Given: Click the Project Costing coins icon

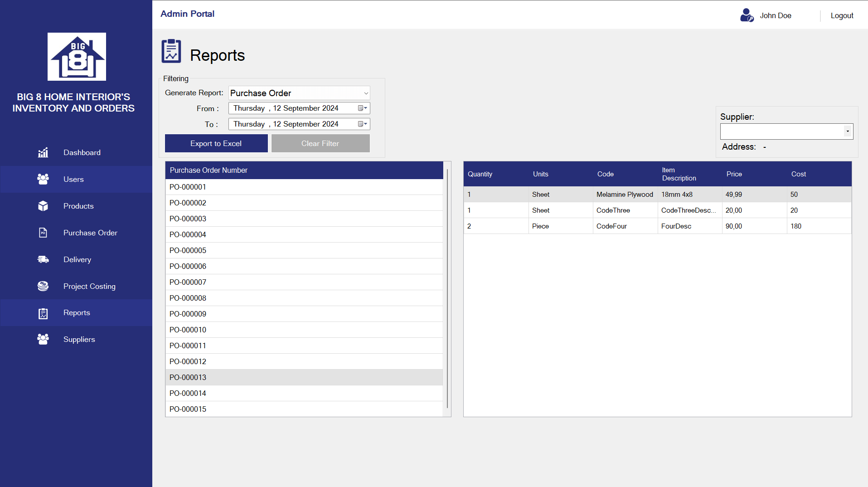Looking at the screenshot, I should [x=43, y=286].
